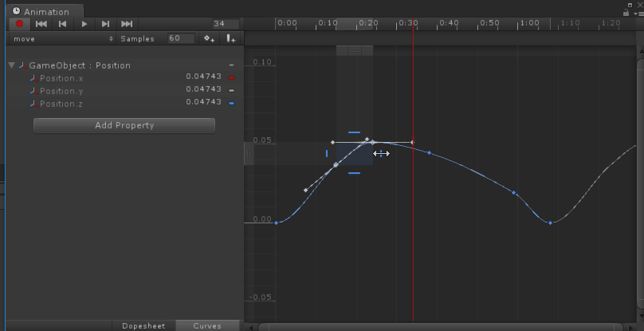
Task: Open the Animation window options menu
Action: [x=639, y=14]
